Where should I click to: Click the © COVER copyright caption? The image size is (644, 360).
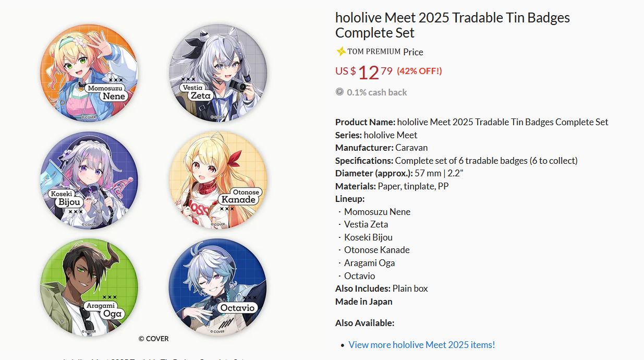(x=154, y=339)
